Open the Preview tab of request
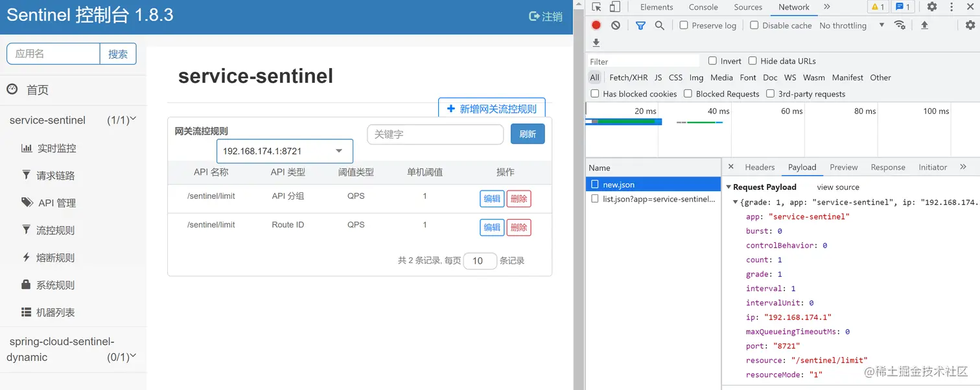The width and height of the screenshot is (980, 390). coord(844,166)
